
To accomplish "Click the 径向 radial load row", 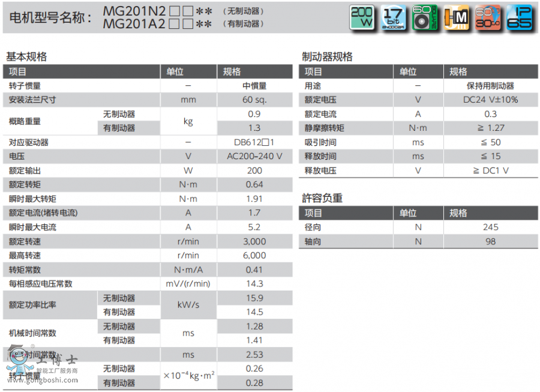I will click(x=313, y=227).
